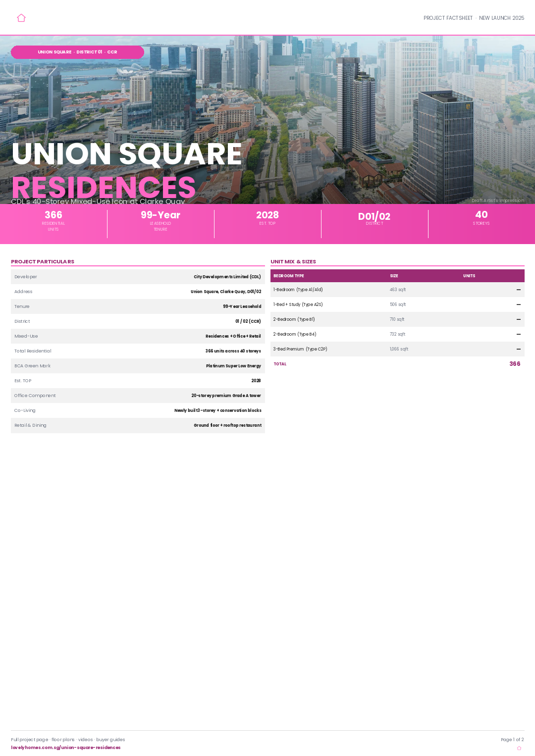Click 'Platinum Super Low Energy' Green Mark value
Viewport: 535px width, 756px height.
[x=234, y=366]
